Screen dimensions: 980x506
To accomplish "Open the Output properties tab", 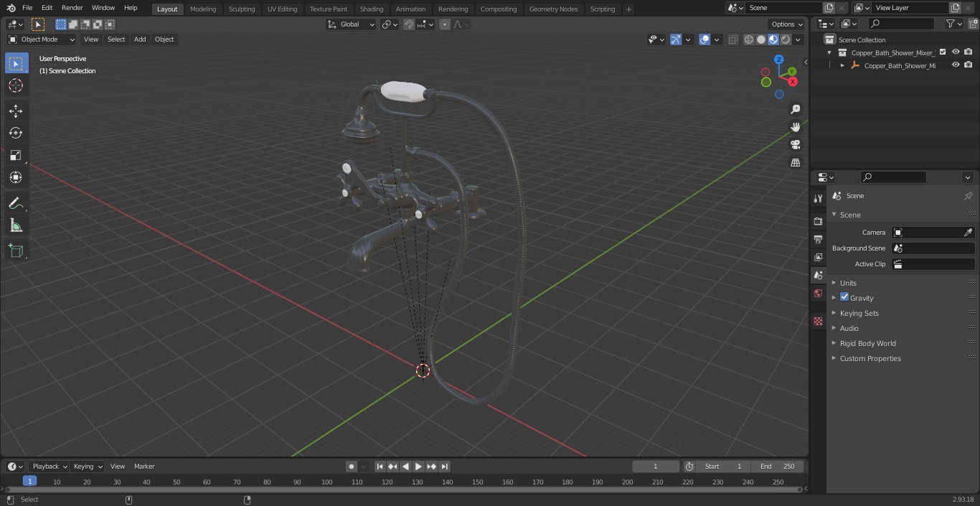I will [x=818, y=239].
